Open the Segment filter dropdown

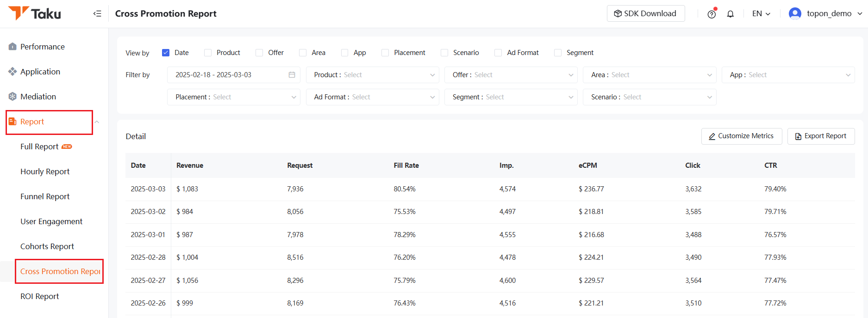coord(511,97)
